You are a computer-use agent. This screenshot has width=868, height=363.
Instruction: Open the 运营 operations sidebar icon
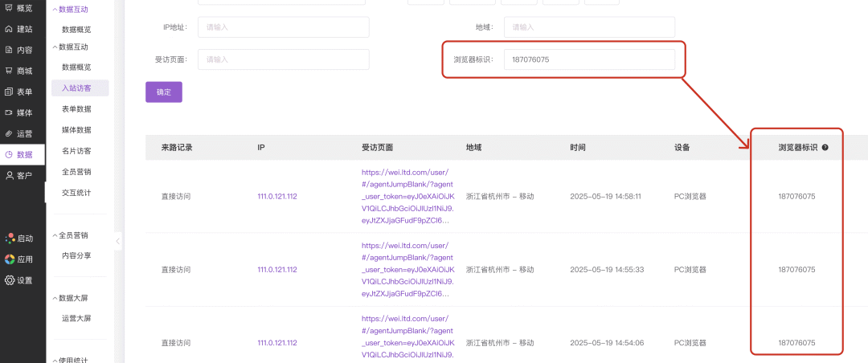(9, 133)
